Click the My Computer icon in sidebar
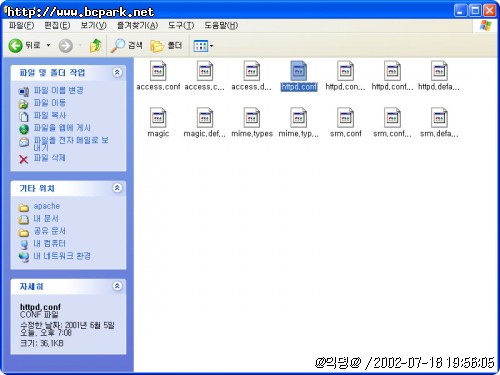Viewport: 500px width, 375px height. point(24,245)
